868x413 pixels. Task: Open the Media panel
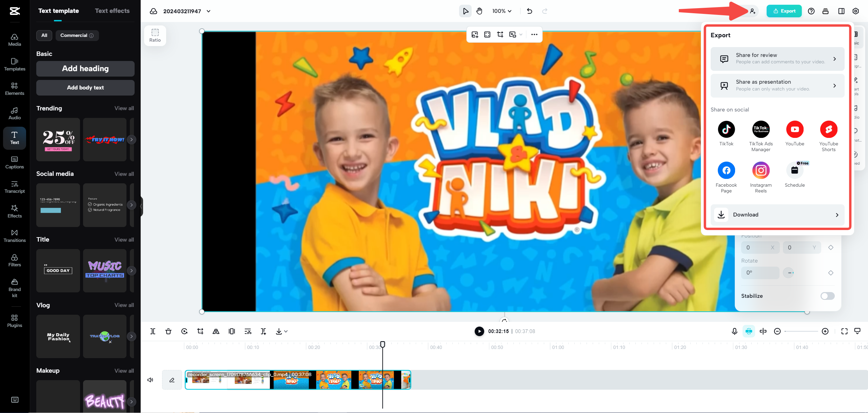pos(14,40)
